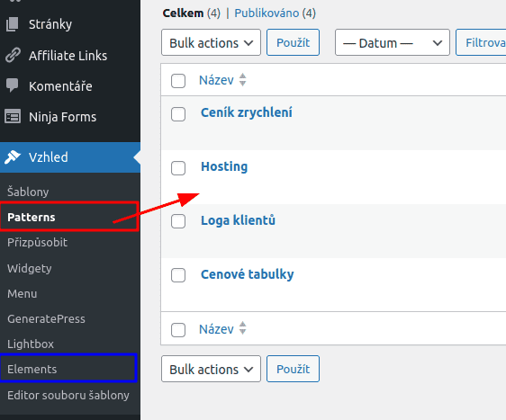Tick the Cenové tabulky row checkbox
The height and width of the screenshot is (420, 506).
[178, 275]
